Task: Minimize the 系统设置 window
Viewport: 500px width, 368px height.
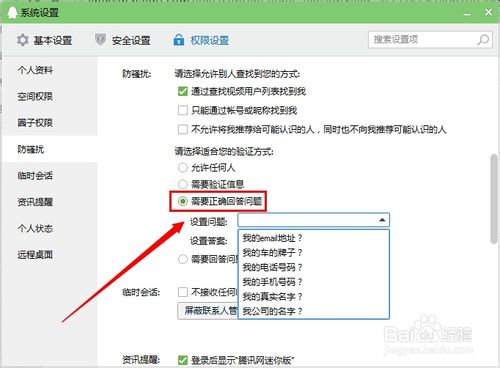Action: (x=467, y=14)
